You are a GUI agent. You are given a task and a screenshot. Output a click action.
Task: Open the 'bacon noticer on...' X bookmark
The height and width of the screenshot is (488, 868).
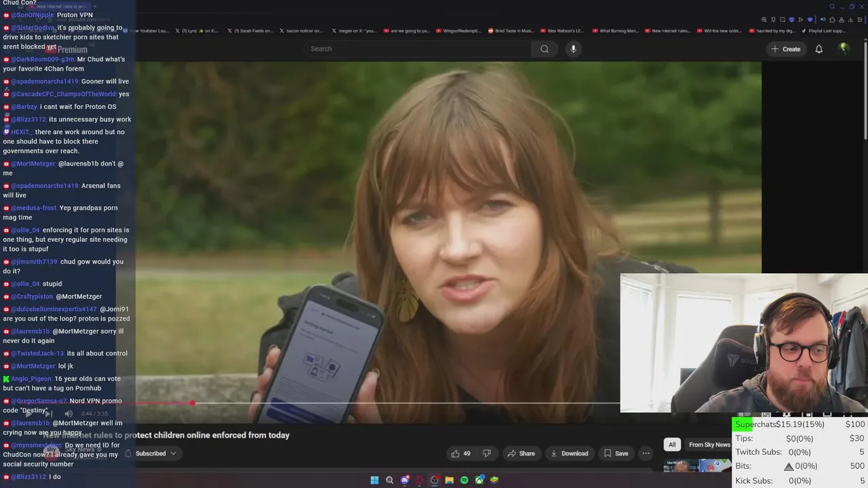point(301,30)
